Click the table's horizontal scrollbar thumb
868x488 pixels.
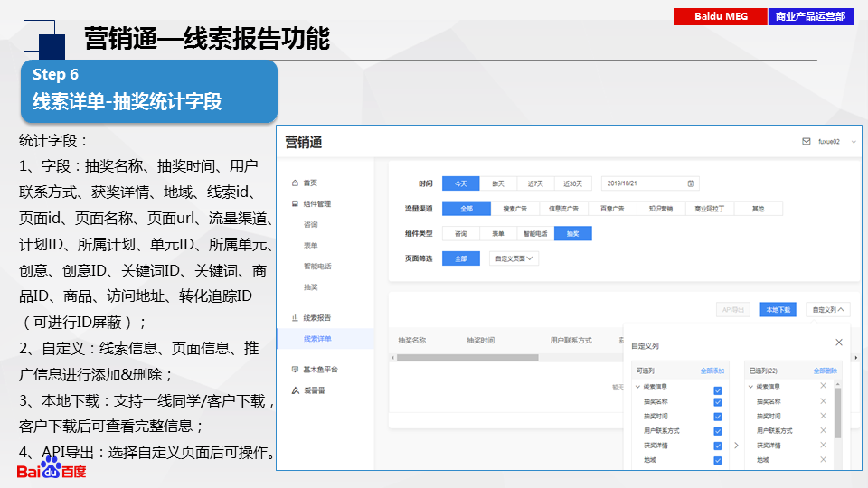[467, 358]
